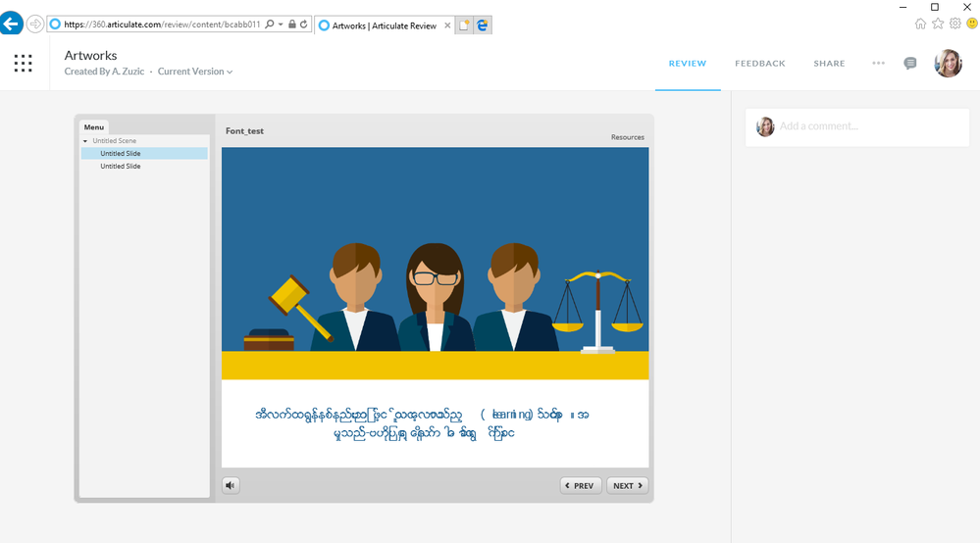This screenshot has width=980, height=543.
Task: Refresh the page using reload icon
Action: point(304,24)
